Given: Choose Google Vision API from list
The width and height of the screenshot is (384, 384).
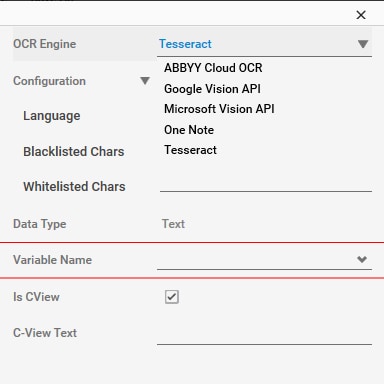Looking at the screenshot, I should pyautogui.click(x=212, y=89).
